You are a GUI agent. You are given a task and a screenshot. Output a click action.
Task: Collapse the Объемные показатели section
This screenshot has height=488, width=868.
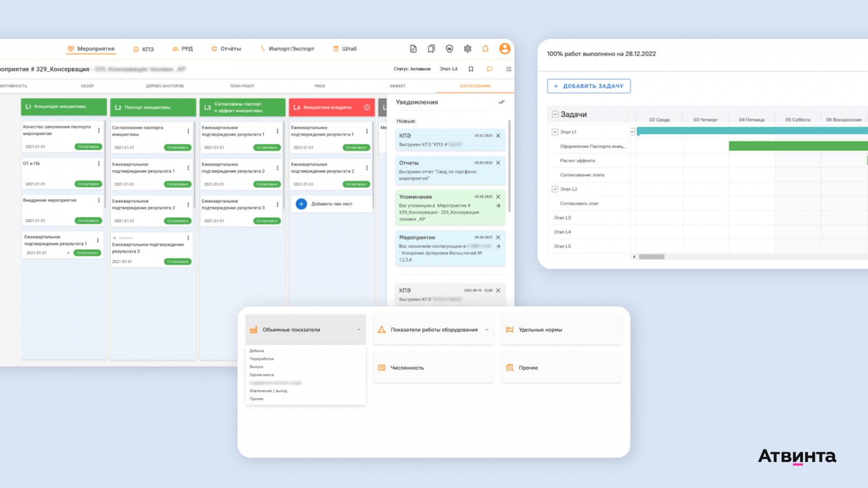point(359,330)
